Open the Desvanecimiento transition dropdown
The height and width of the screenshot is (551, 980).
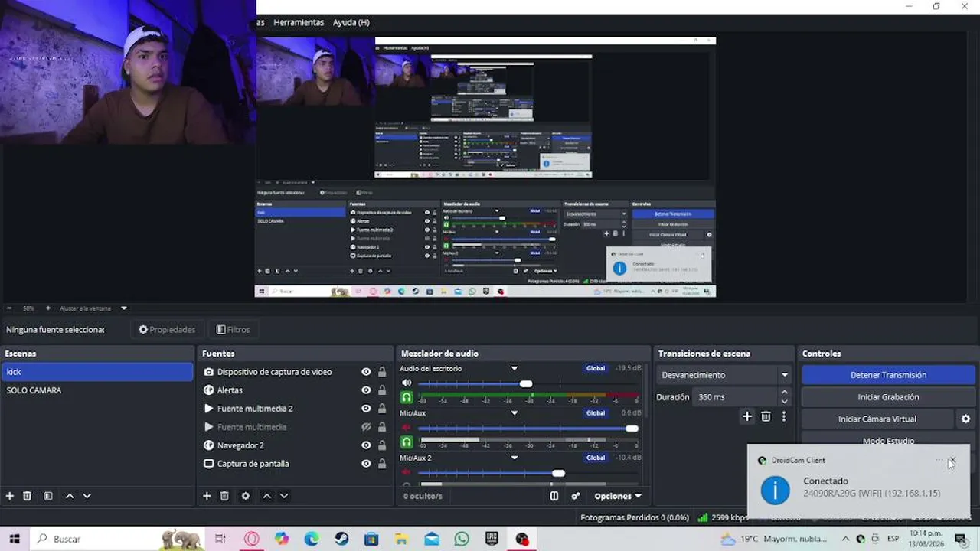pyautogui.click(x=724, y=375)
